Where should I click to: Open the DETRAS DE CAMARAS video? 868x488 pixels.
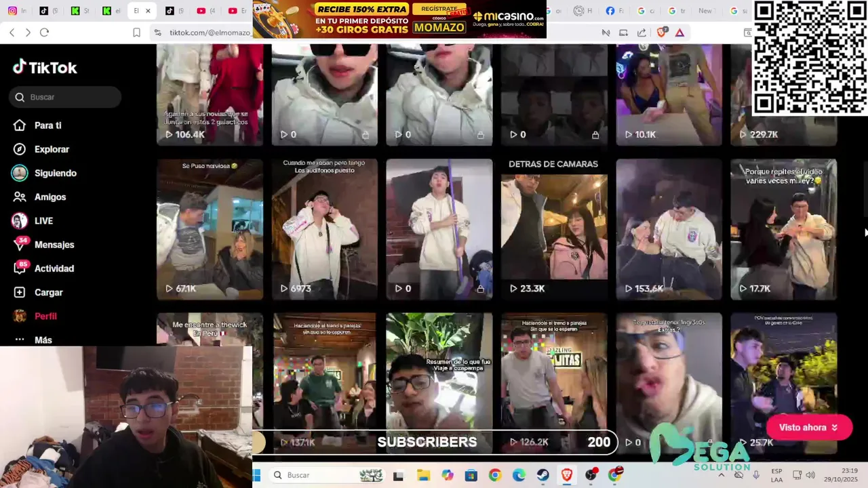(554, 229)
